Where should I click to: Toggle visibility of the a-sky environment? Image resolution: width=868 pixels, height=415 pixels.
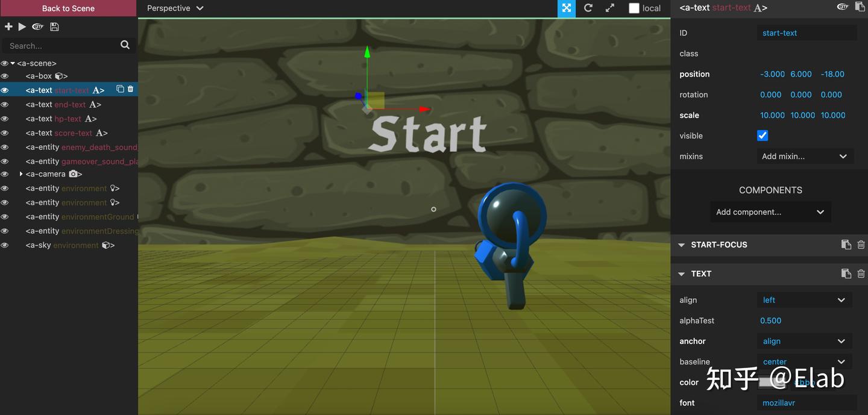(5, 245)
